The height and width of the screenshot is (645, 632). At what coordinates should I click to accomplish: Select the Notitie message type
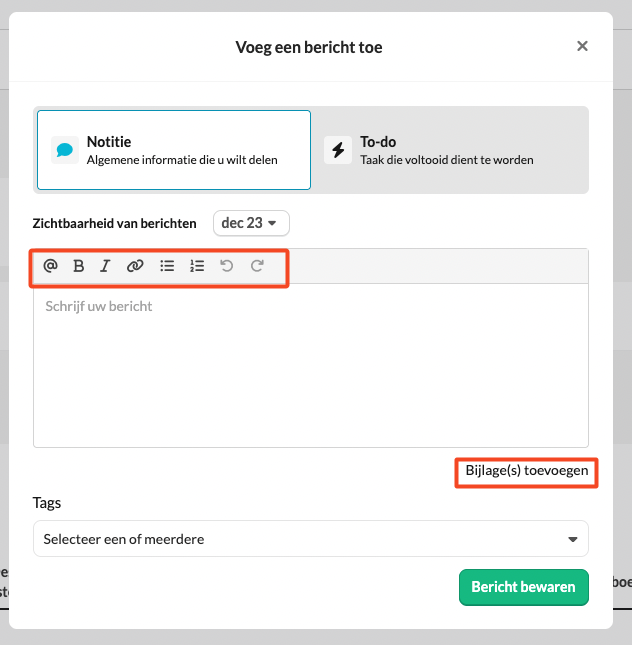coord(173,150)
